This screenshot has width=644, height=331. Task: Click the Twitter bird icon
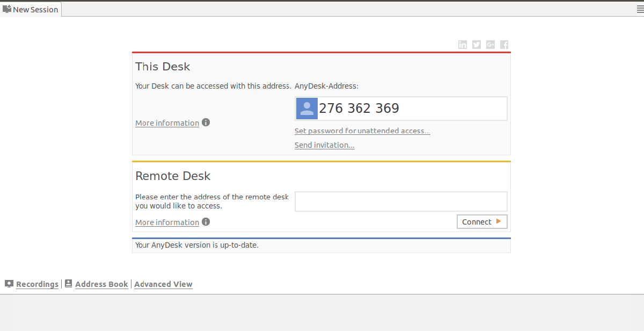pos(477,45)
